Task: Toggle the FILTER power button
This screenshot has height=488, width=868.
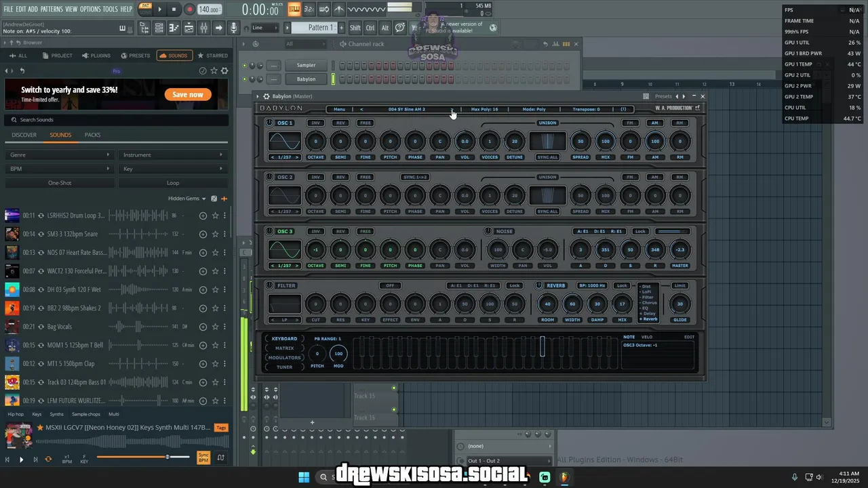Action: (270, 285)
